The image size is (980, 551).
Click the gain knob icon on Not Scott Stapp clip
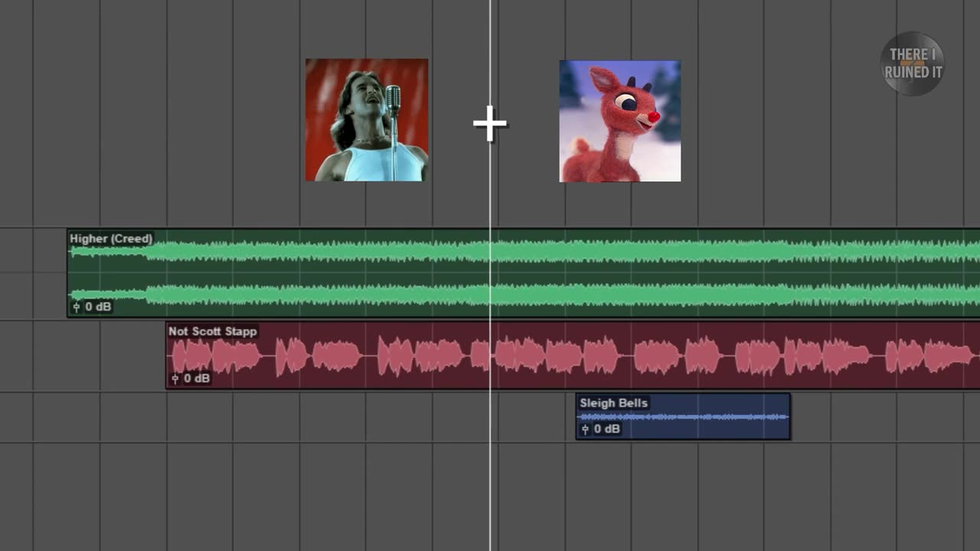pyautogui.click(x=175, y=378)
